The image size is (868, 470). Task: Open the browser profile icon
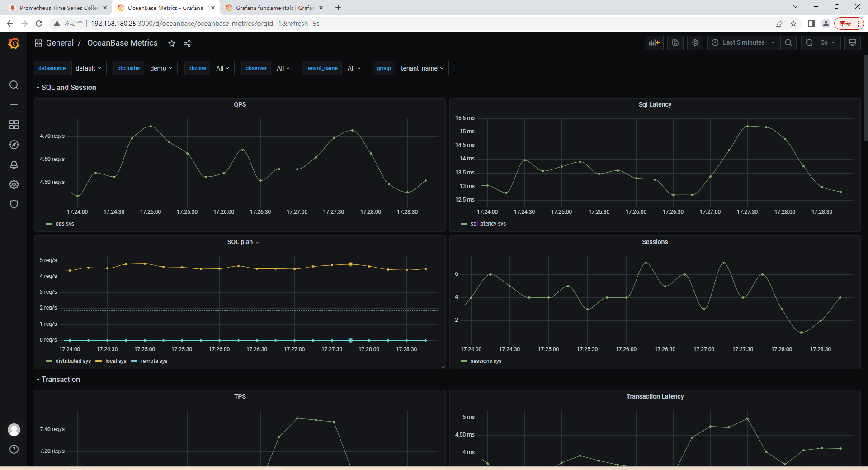tap(826, 23)
